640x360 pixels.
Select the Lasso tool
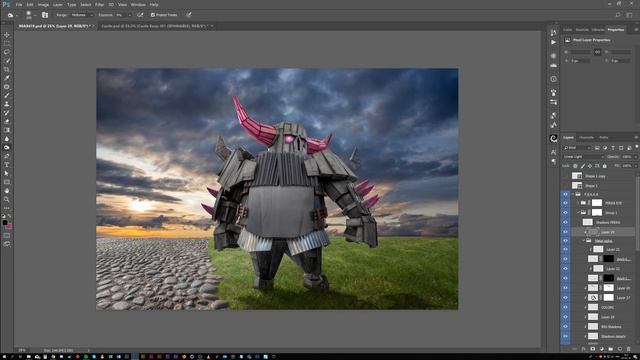coord(7,52)
